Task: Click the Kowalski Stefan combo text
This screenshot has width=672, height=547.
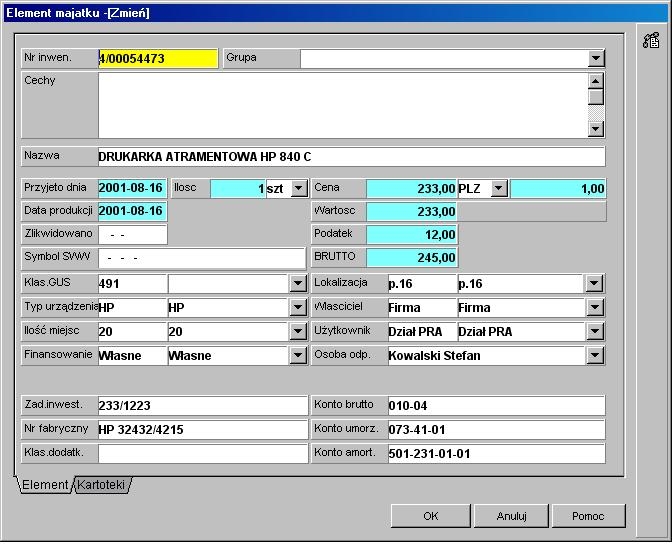Action: coord(434,355)
